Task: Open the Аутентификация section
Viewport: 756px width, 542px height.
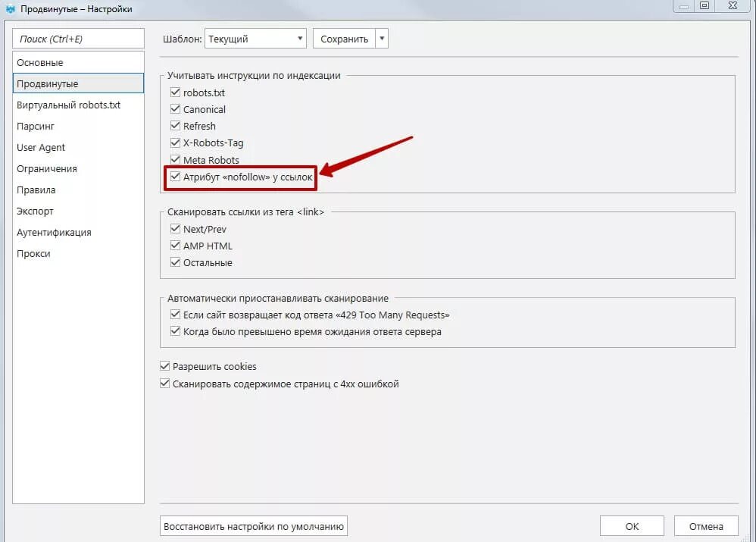Action: pyautogui.click(x=78, y=232)
